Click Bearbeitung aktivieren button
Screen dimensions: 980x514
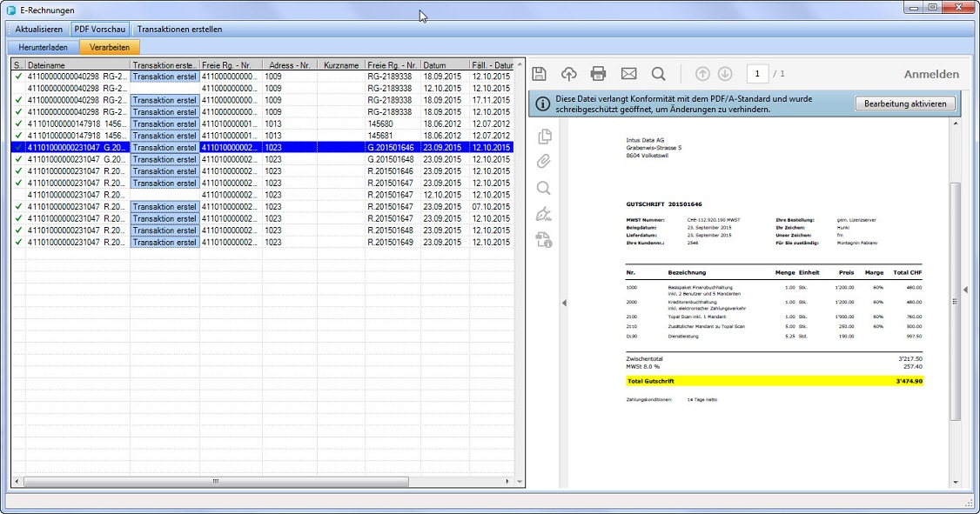(905, 103)
